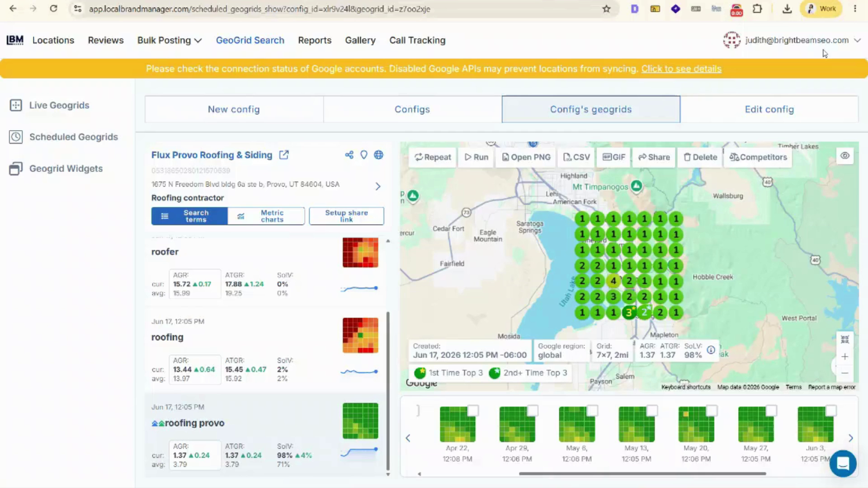Open GeoGrid Search menu
The height and width of the screenshot is (488, 868).
point(250,40)
